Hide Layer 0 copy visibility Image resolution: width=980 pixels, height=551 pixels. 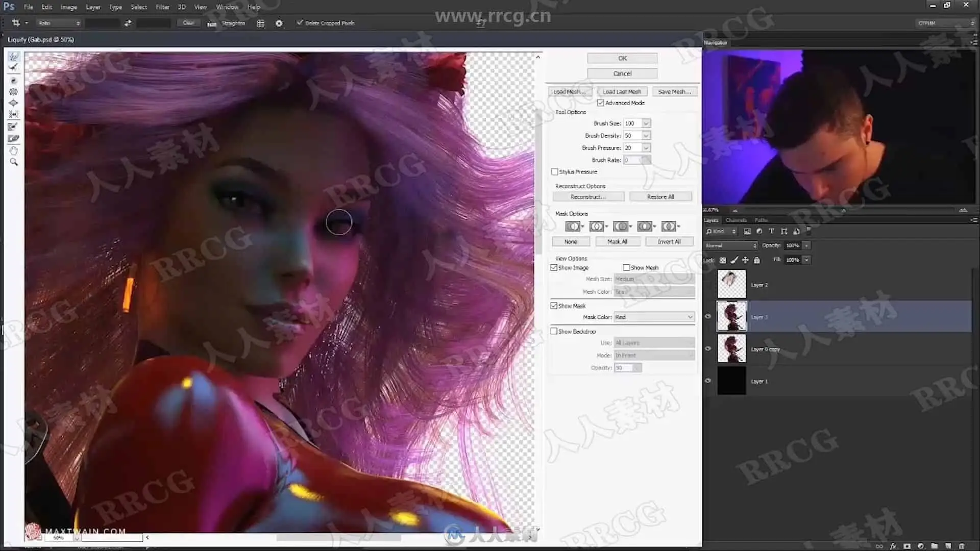pyautogui.click(x=708, y=348)
